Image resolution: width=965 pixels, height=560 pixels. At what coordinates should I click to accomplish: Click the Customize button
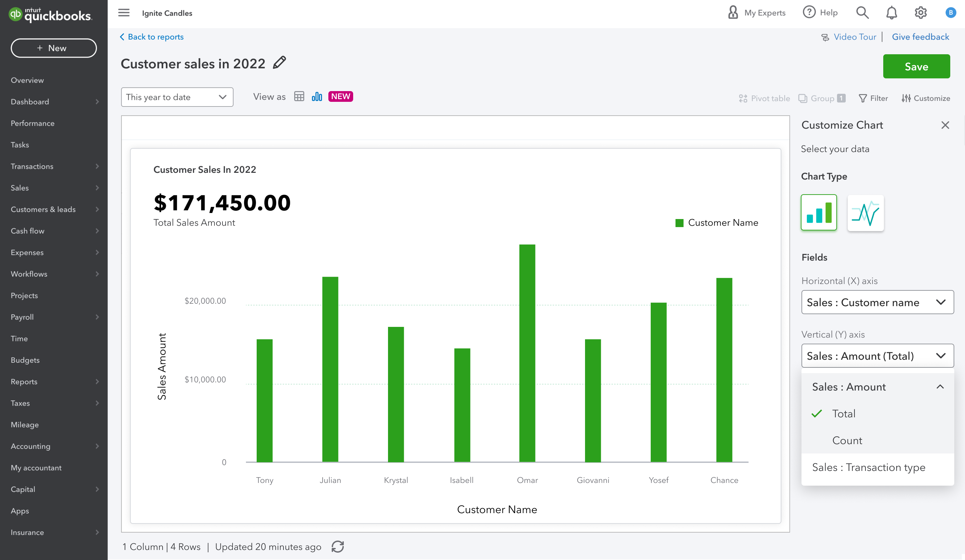click(925, 98)
